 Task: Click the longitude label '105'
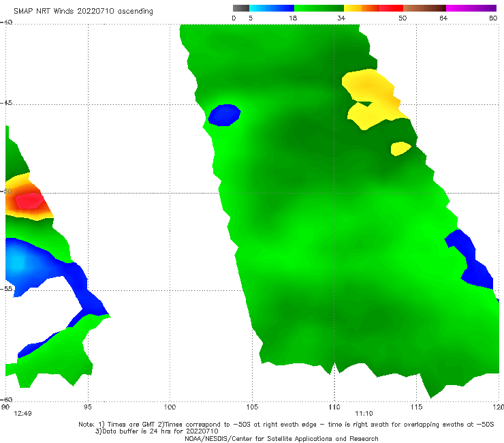tap(252, 407)
